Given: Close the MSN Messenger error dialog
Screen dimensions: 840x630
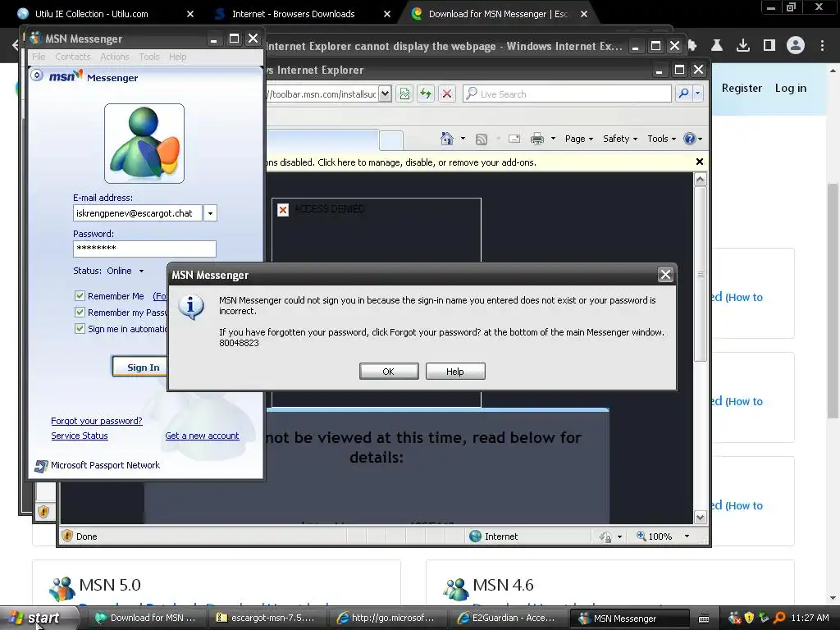Looking at the screenshot, I should [x=665, y=275].
